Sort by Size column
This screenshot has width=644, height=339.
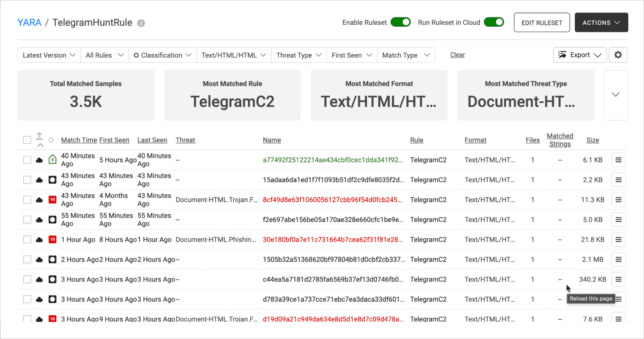593,140
